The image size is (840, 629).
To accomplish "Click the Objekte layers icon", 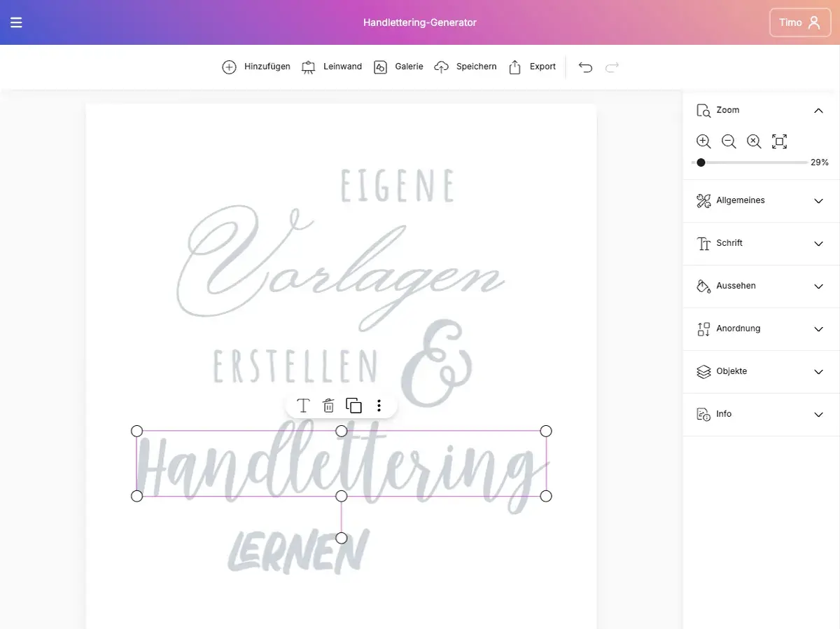I will pyautogui.click(x=703, y=372).
